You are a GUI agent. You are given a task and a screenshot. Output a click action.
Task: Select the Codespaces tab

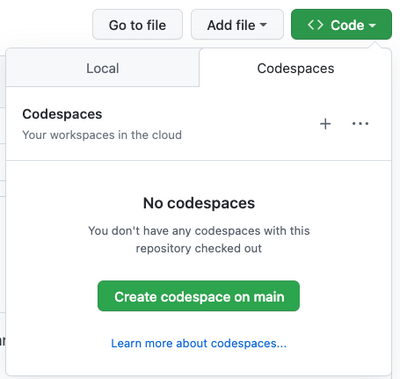(x=295, y=68)
